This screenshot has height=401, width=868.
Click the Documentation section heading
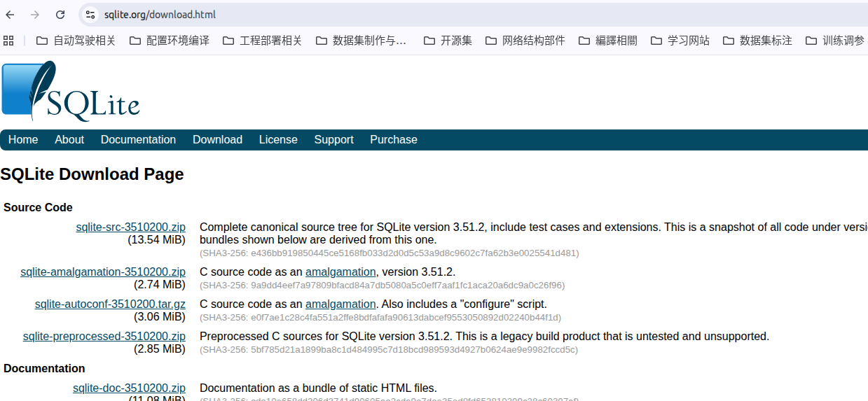(x=44, y=368)
